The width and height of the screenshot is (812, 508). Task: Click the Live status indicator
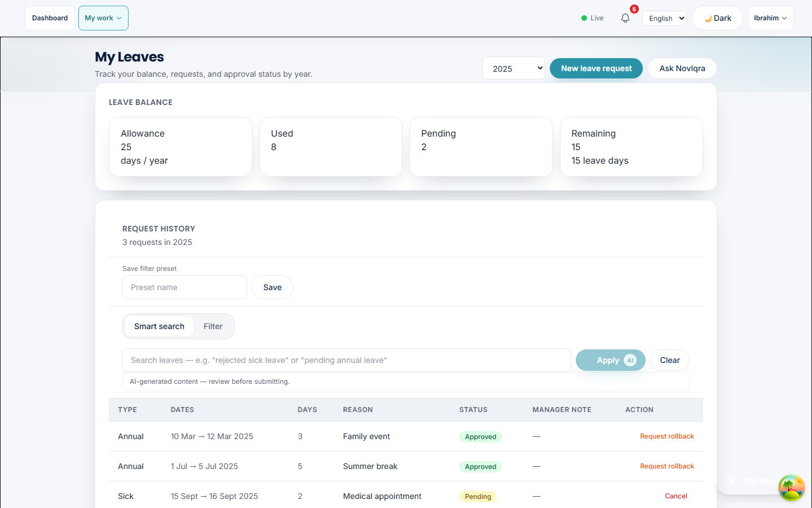[x=592, y=18]
